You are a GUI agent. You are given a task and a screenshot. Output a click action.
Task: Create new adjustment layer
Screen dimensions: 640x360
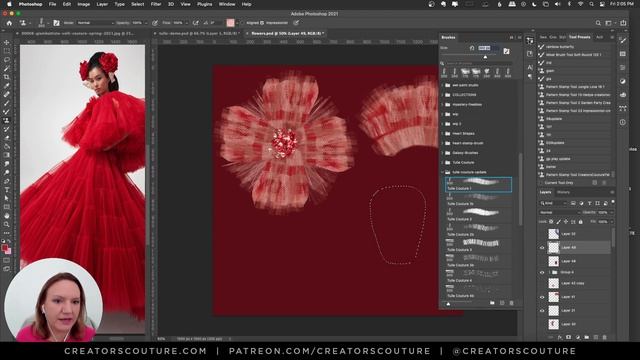578,337
